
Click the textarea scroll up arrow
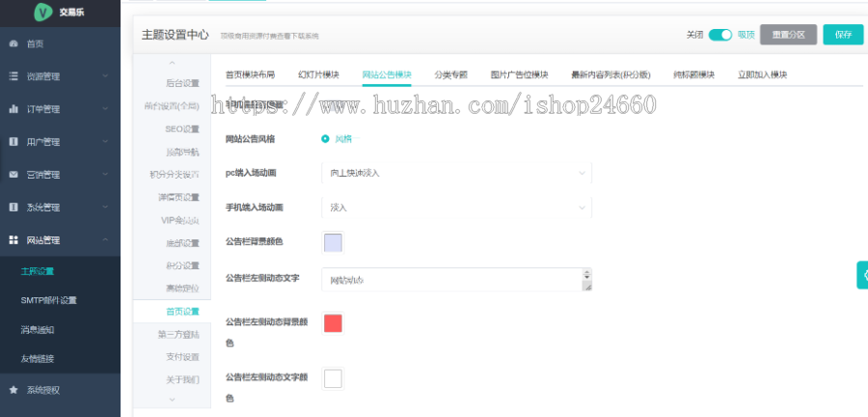pyautogui.click(x=587, y=272)
